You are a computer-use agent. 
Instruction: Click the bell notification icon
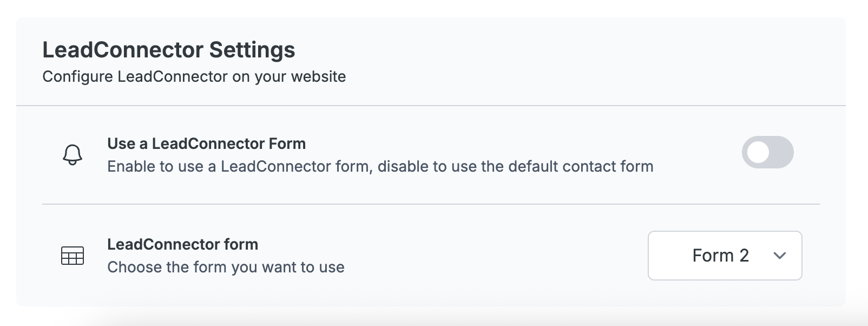point(73,155)
